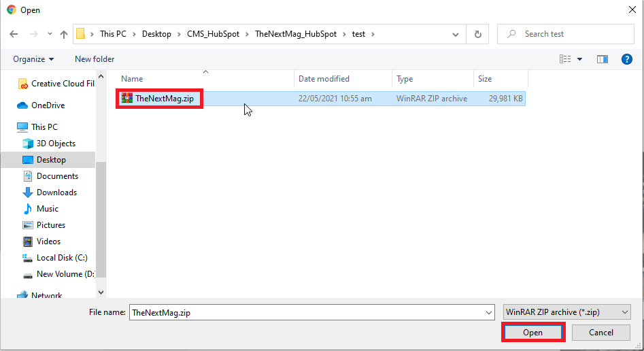Select the TheNextMag.zip file
644x351 pixels.
tap(164, 99)
